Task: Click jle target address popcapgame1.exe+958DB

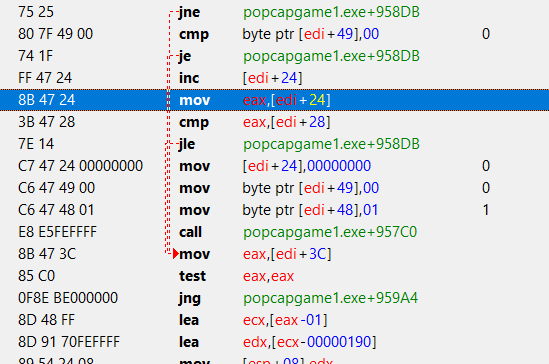Action: (331, 144)
